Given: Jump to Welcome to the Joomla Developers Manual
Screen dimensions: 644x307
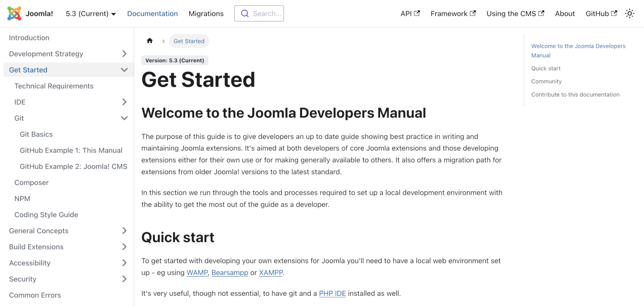Looking at the screenshot, I should pos(578,50).
